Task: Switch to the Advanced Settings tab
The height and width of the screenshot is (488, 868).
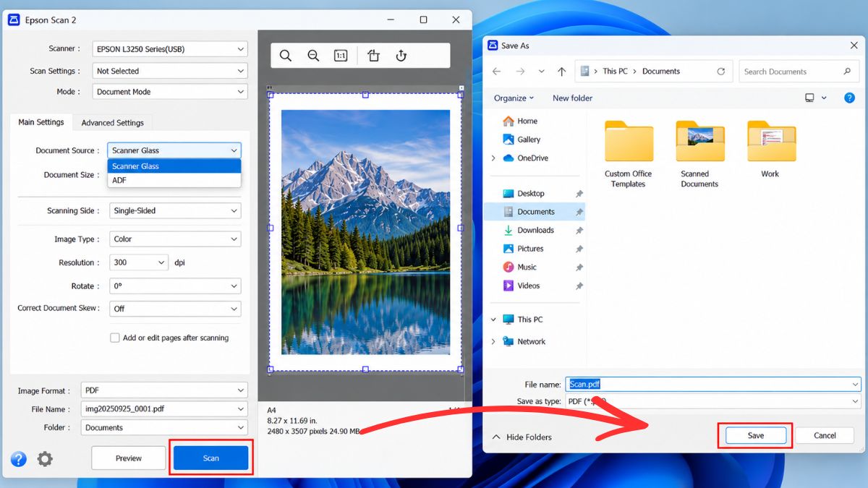Action: [x=112, y=123]
